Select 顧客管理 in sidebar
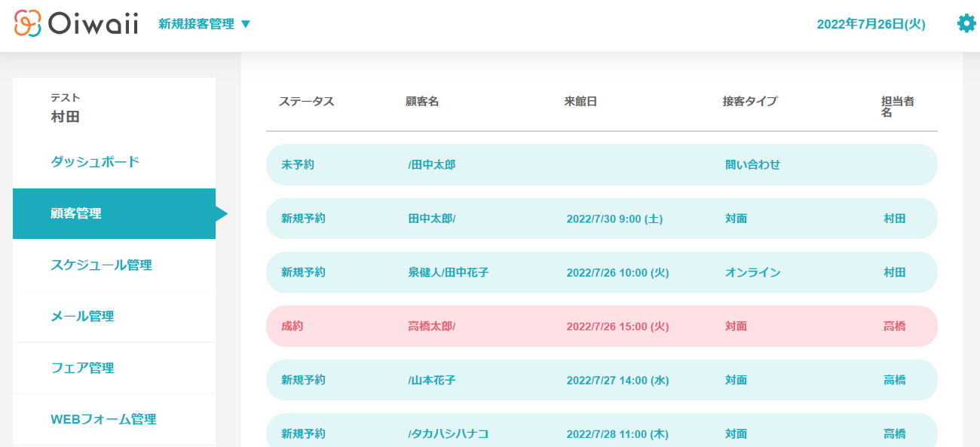This screenshot has height=447, width=980. (114, 213)
